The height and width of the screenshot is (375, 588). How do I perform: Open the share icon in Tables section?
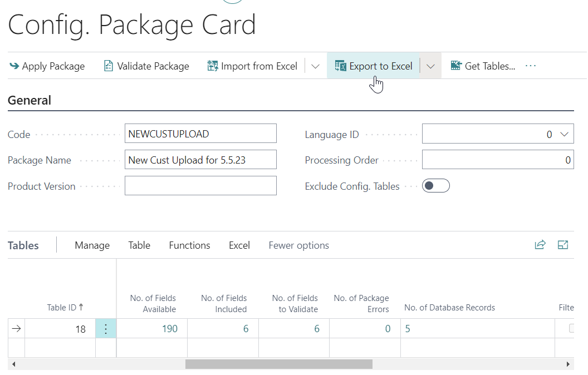(540, 245)
